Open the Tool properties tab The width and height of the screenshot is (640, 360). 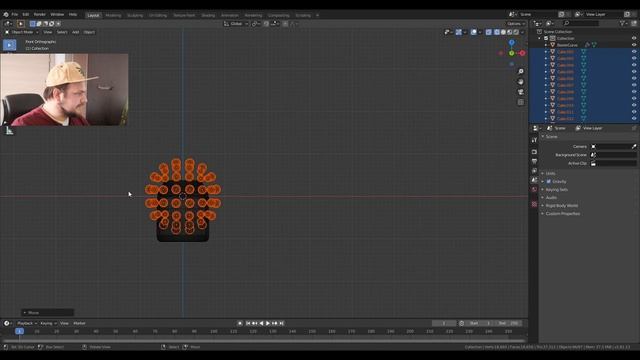[x=534, y=140]
